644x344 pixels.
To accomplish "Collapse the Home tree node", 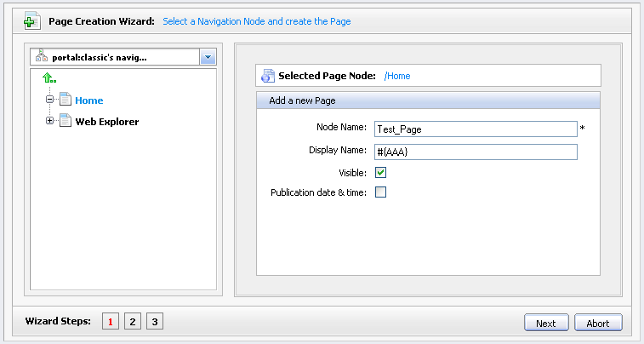I will (49, 100).
